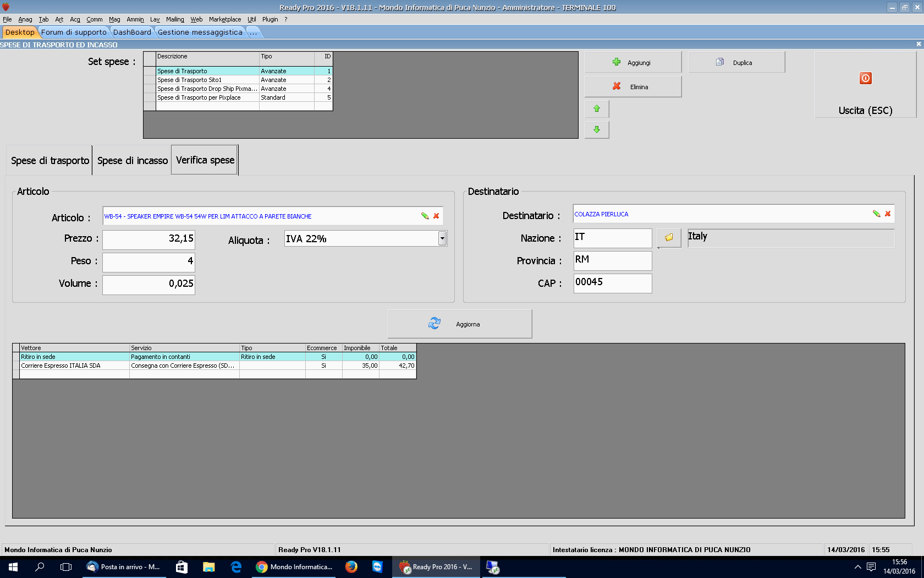
Task: Click the remote desktop icon on the taskbar
Action: 493,566
